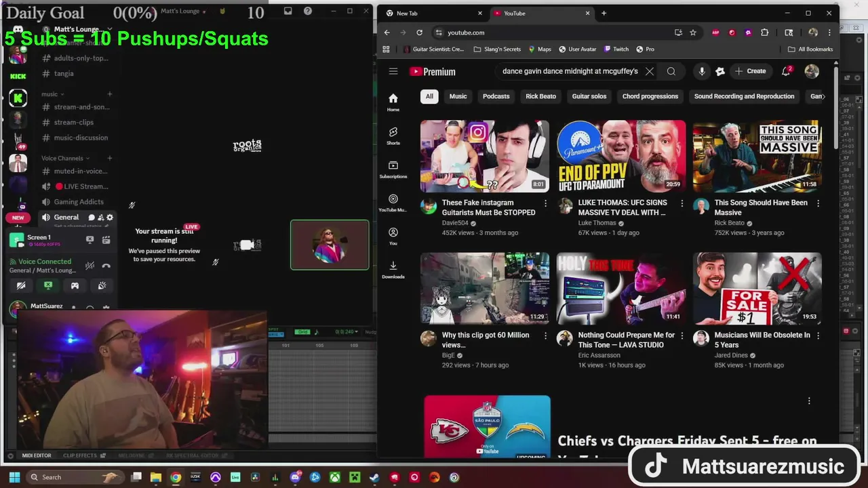The width and height of the screenshot is (868, 488).
Task: Select the Podcasts filter chip
Action: tap(496, 96)
